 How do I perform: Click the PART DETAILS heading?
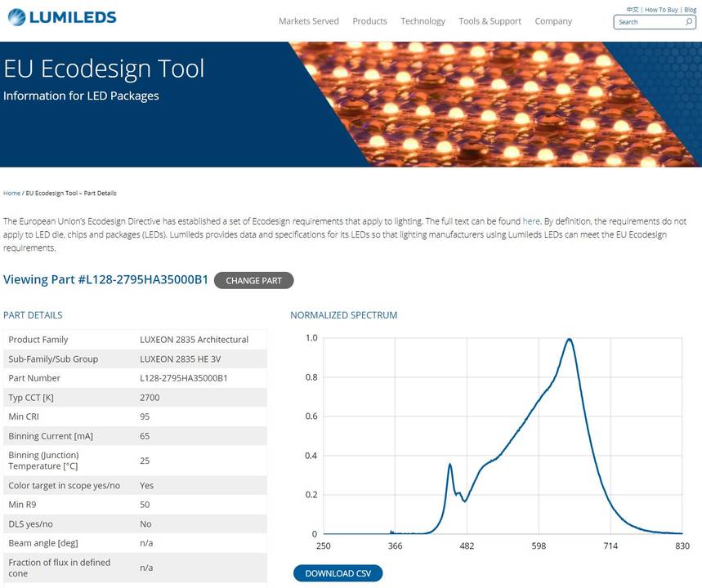33,315
